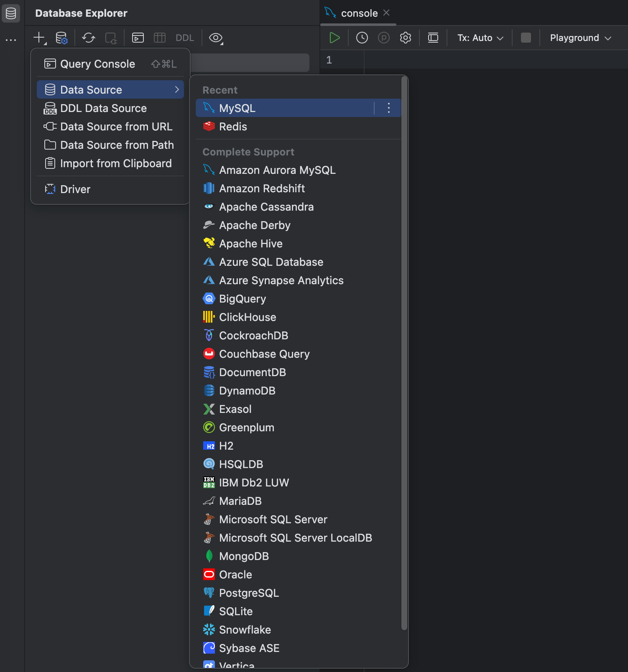Screen dimensions: 628x672
Task: Open console settings gear icon
Action: 405,38
